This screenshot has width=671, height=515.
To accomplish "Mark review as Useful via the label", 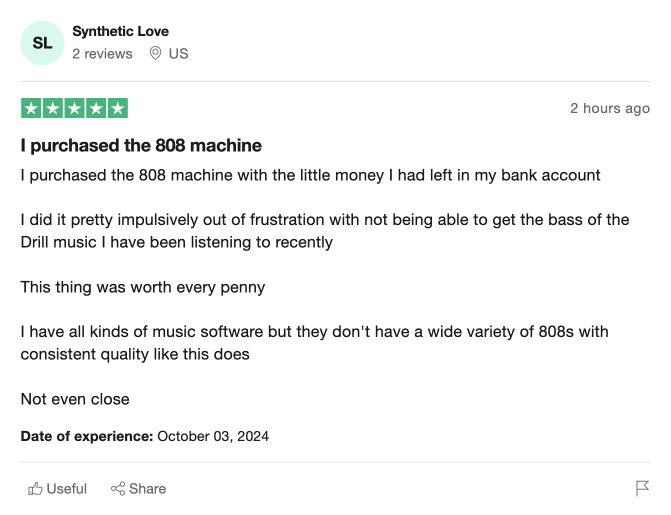I will coord(66,488).
